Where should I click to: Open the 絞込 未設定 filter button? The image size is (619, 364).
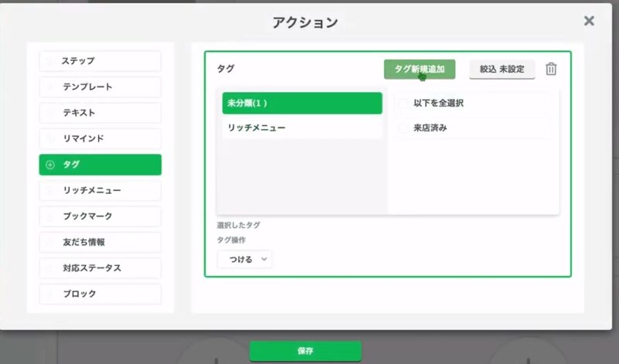[x=501, y=70]
